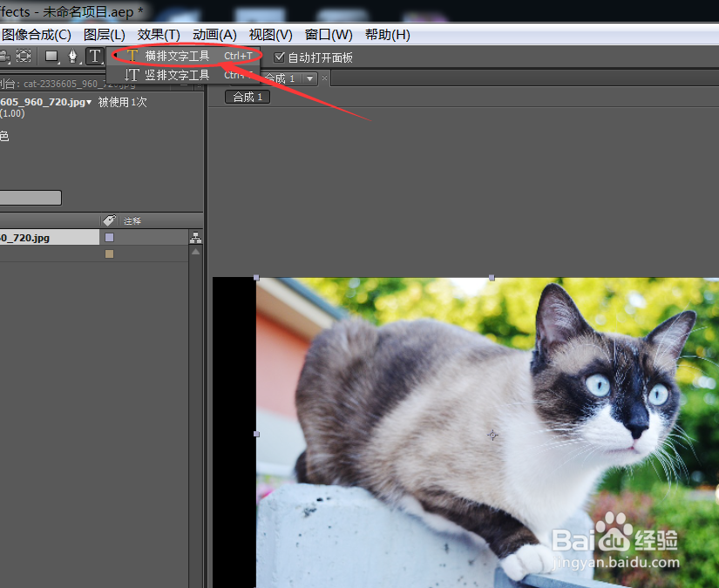
Task: Click the anchor point crosshair on the cat
Action: point(492,435)
